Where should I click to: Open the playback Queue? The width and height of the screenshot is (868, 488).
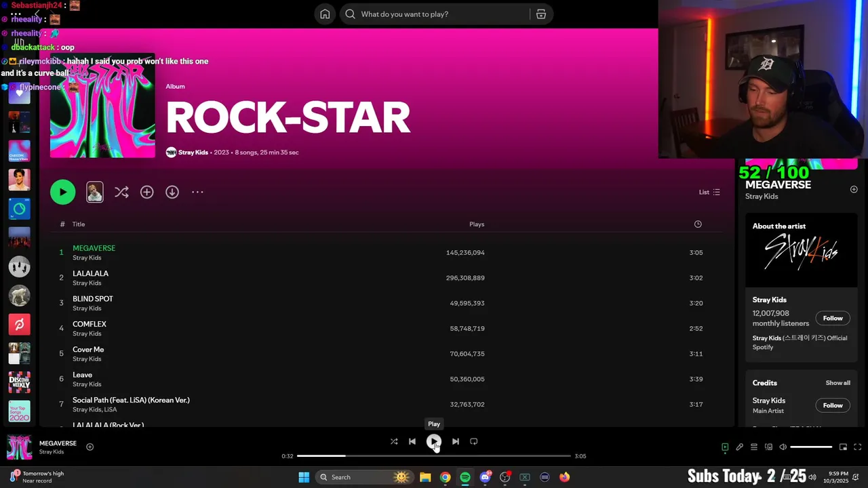(x=754, y=447)
